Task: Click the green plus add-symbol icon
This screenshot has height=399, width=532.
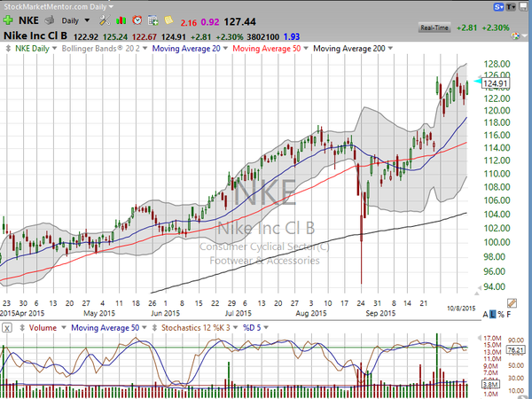Action: pos(8,20)
